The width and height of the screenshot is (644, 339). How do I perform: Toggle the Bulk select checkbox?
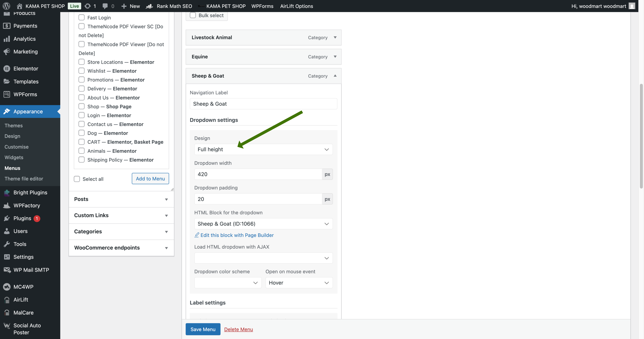point(193,15)
